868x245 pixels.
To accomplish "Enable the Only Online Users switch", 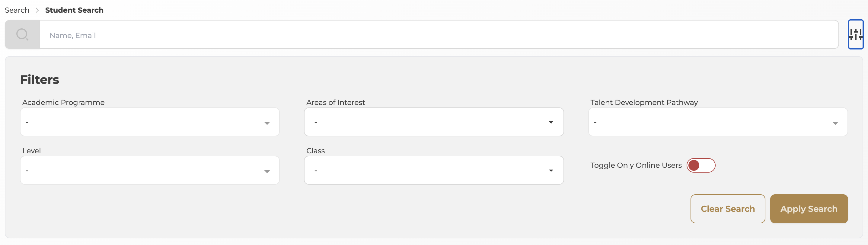I will pos(700,165).
